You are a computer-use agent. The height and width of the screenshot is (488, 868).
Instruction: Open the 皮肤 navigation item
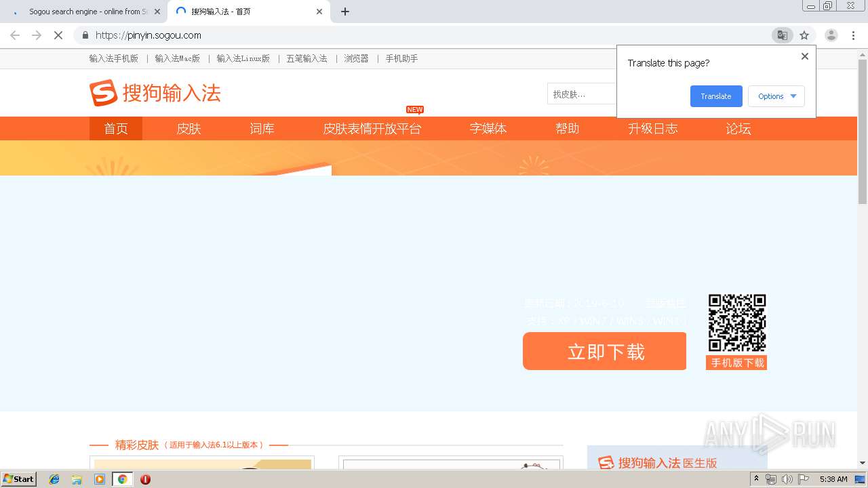pos(189,129)
